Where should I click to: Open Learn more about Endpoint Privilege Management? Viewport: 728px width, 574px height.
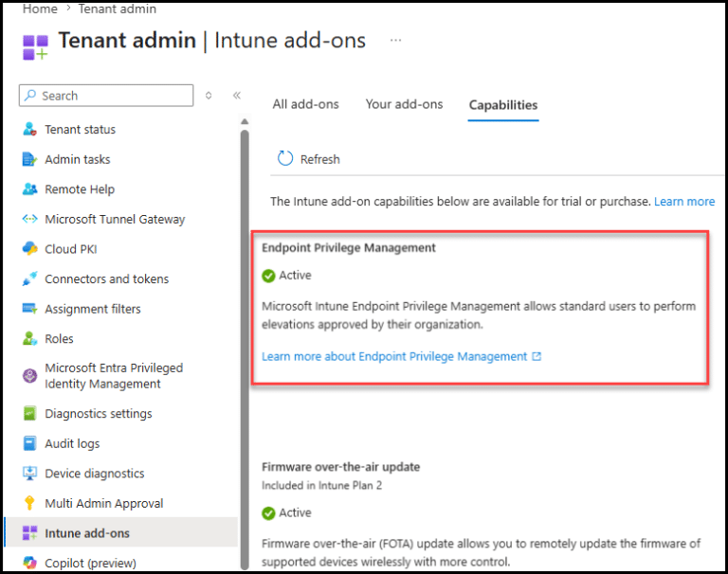pyautogui.click(x=394, y=356)
